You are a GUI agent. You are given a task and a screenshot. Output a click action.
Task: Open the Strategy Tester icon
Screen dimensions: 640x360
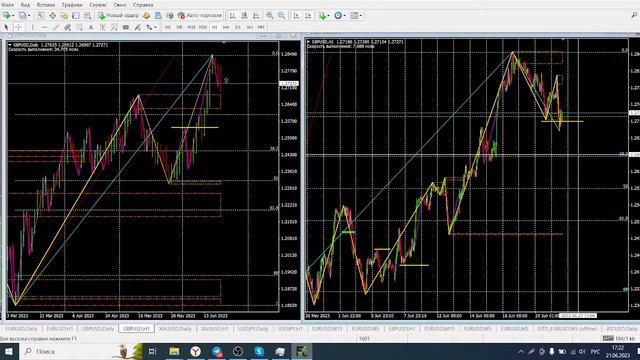pyautogui.click(x=87, y=16)
